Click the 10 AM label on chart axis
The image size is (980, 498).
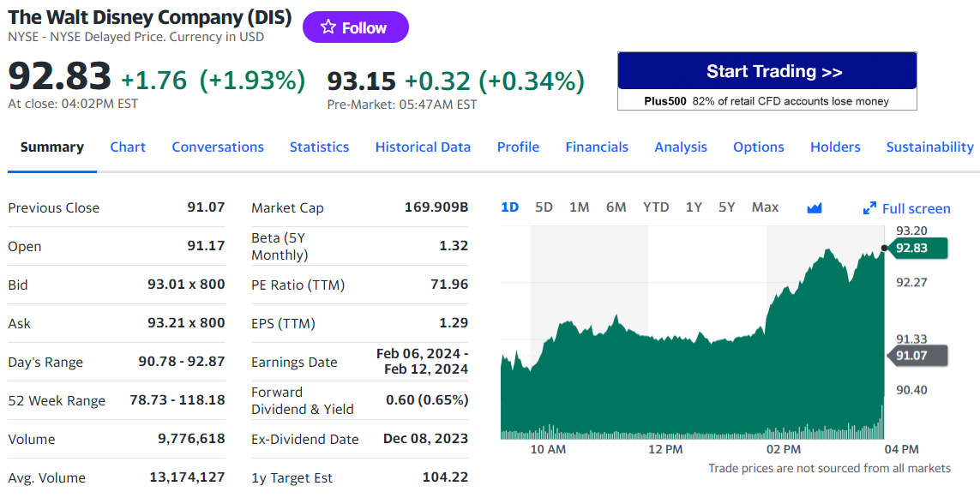(x=548, y=449)
